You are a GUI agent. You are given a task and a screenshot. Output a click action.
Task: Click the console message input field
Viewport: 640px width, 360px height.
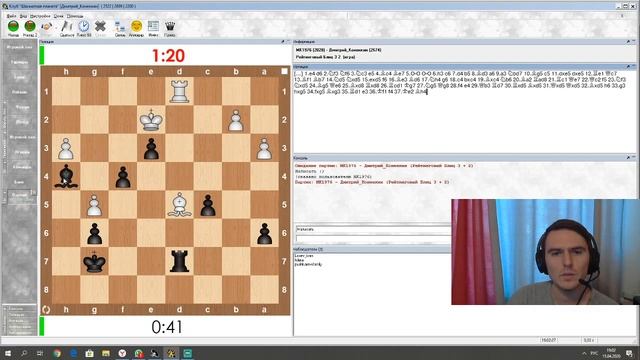point(373,238)
